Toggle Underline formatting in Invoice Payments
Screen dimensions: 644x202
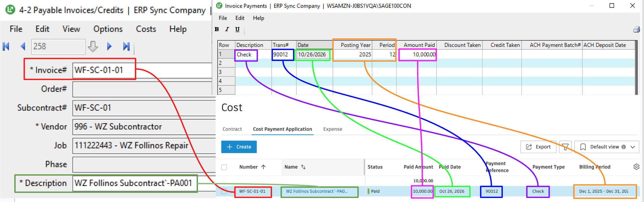pyautogui.click(x=237, y=29)
